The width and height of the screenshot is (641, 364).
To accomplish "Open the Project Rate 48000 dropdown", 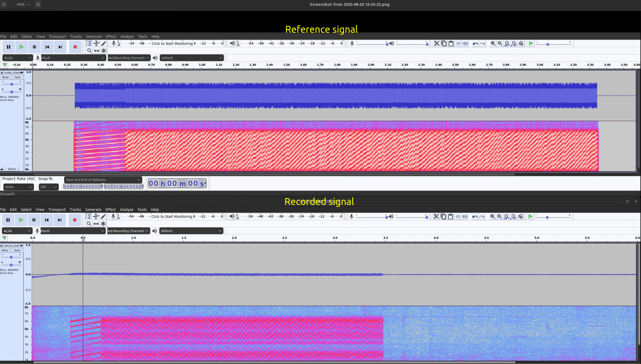I will 18,187.
